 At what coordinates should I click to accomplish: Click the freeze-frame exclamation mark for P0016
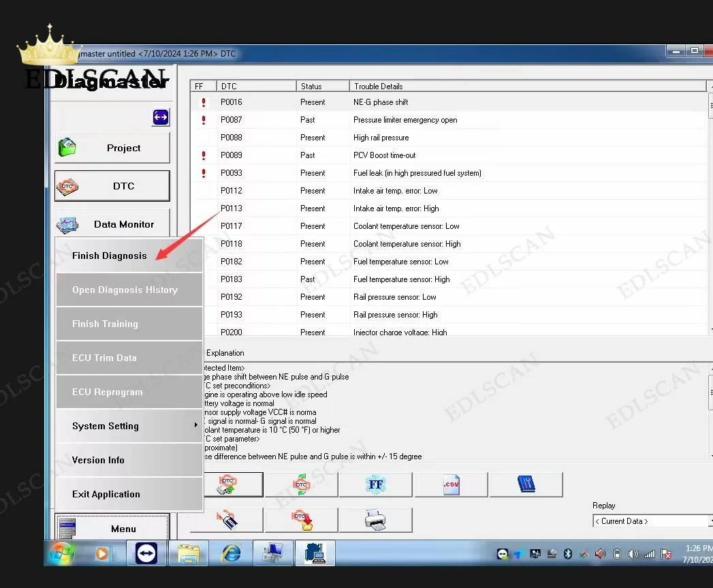[203, 102]
